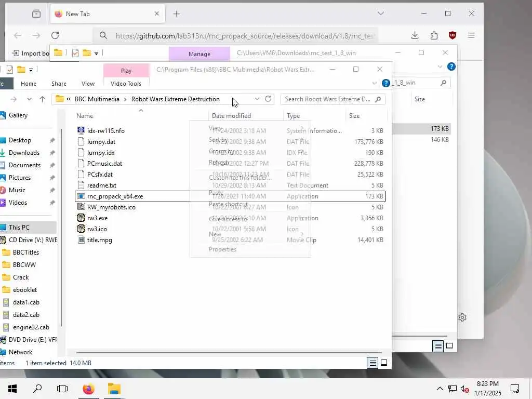Click Properties icon in title bar
Viewport: 532px width, 399px height.
point(10,70)
